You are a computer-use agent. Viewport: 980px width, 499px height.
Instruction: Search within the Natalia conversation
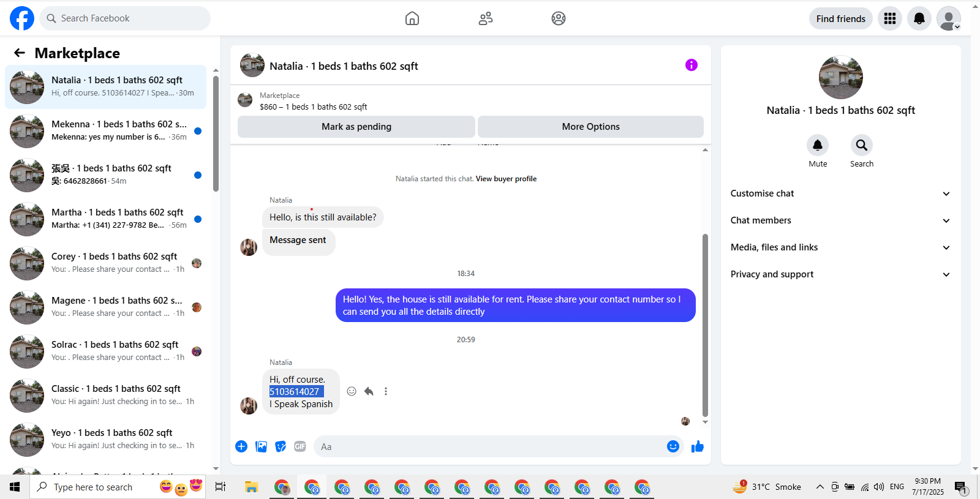tap(862, 145)
